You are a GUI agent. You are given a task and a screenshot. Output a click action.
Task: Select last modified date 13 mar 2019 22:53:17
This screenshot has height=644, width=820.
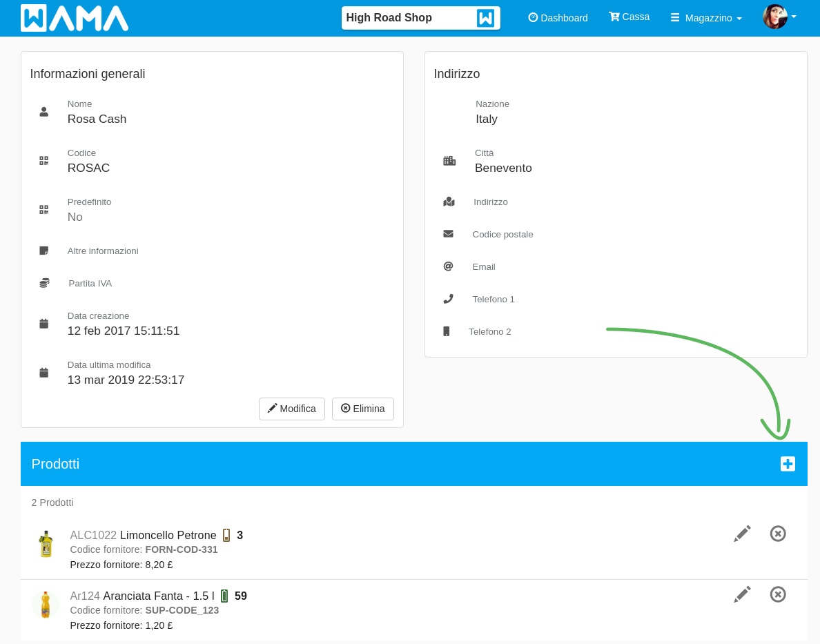pos(126,380)
